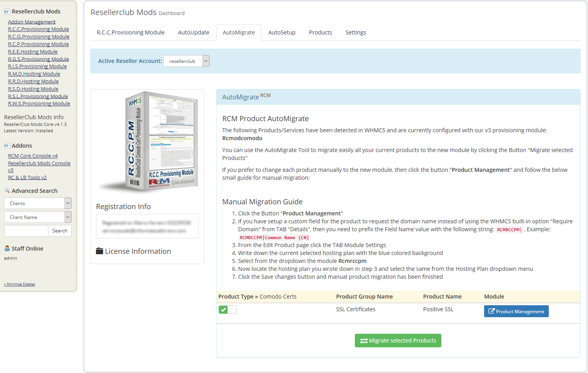
Task: Open the Active Reseller Account dropdown
Action: click(186, 61)
